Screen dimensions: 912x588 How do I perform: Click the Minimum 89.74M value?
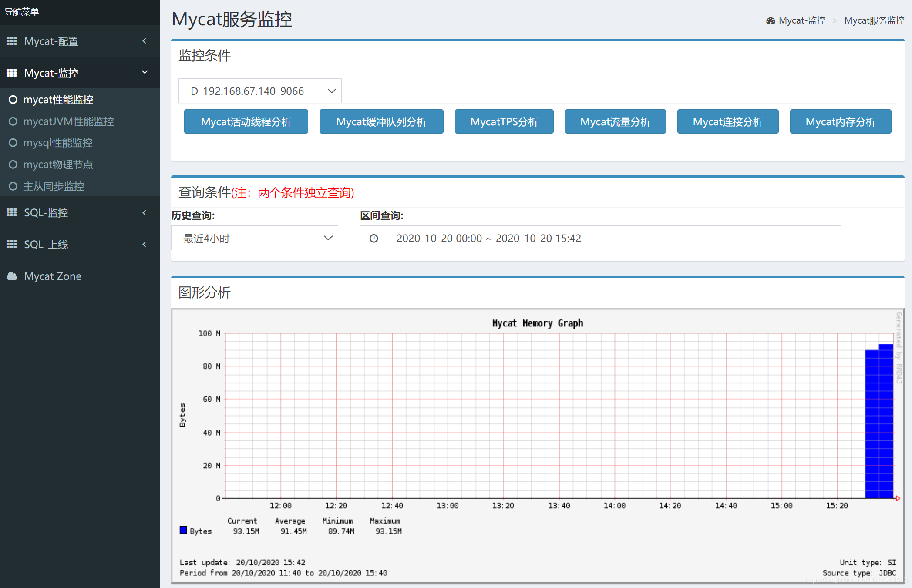click(x=341, y=531)
